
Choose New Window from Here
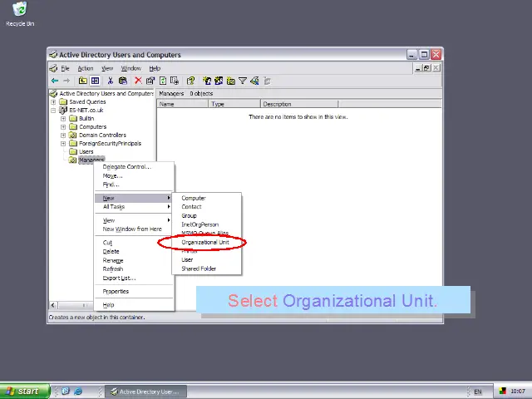pyautogui.click(x=134, y=229)
